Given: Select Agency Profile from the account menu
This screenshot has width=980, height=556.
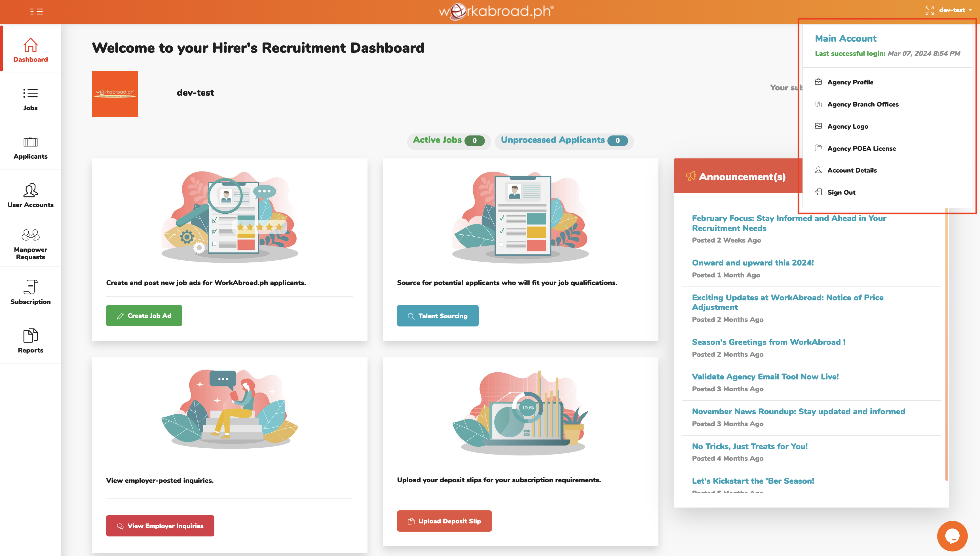Looking at the screenshot, I should click(850, 82).
